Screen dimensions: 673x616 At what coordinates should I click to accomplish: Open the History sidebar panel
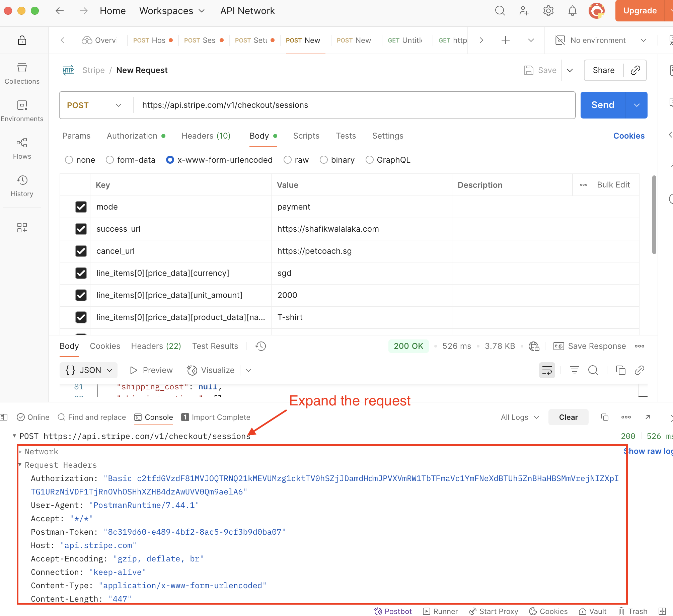pos(22,186)
